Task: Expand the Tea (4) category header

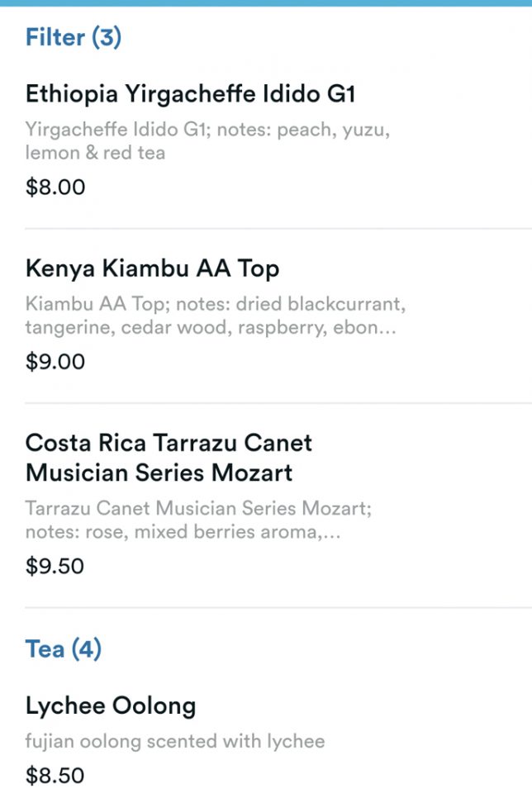Action: click(63, 649)
